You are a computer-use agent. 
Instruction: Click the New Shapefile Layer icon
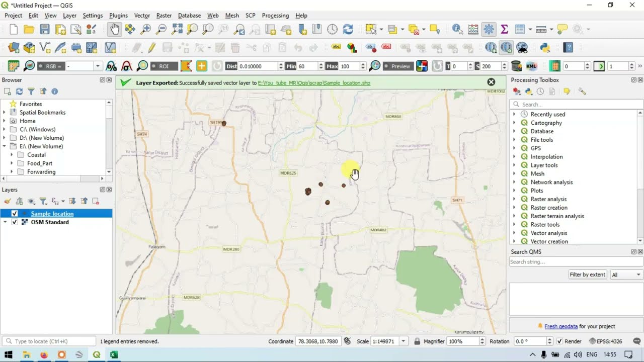tap(45, 48)
